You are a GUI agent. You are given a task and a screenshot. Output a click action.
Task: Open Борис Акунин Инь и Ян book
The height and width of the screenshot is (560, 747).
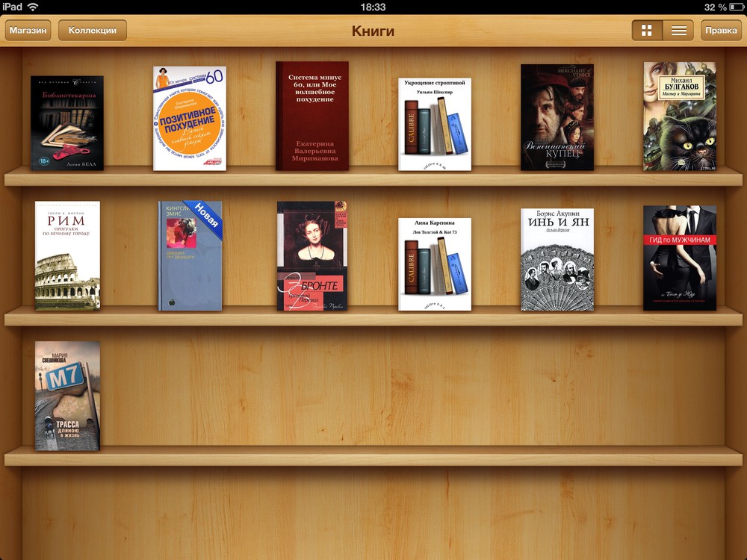tap(557, 260)
